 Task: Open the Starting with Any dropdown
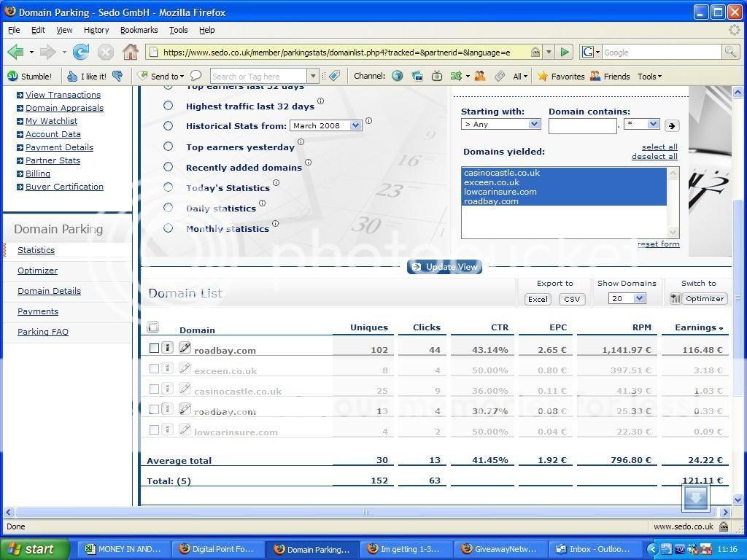tap(500, 124)
